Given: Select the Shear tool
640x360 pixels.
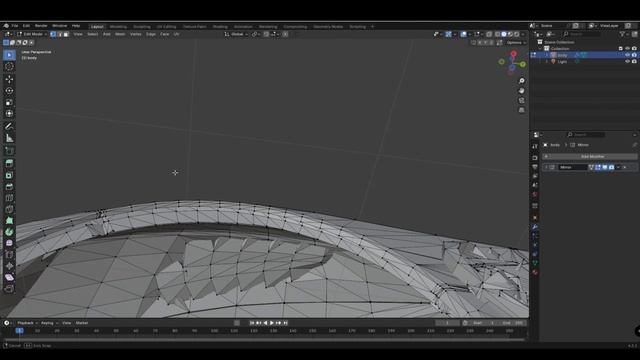Looking at the screenshot, I should 9,278.
